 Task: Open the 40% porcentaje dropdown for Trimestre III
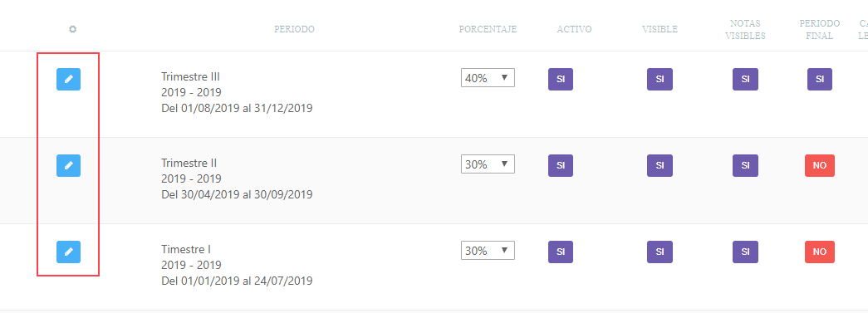point(488,78)
